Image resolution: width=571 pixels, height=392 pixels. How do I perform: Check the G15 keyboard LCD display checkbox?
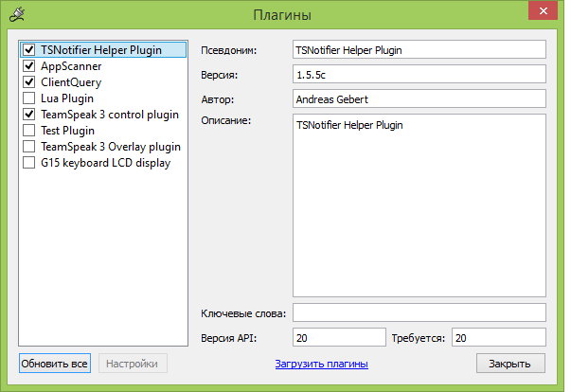tap(28, 162)
